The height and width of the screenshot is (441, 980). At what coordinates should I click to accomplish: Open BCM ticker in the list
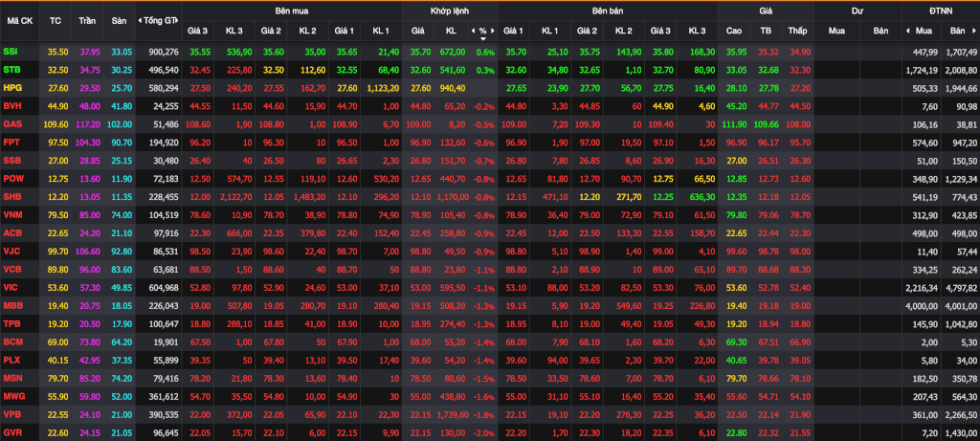11,342
